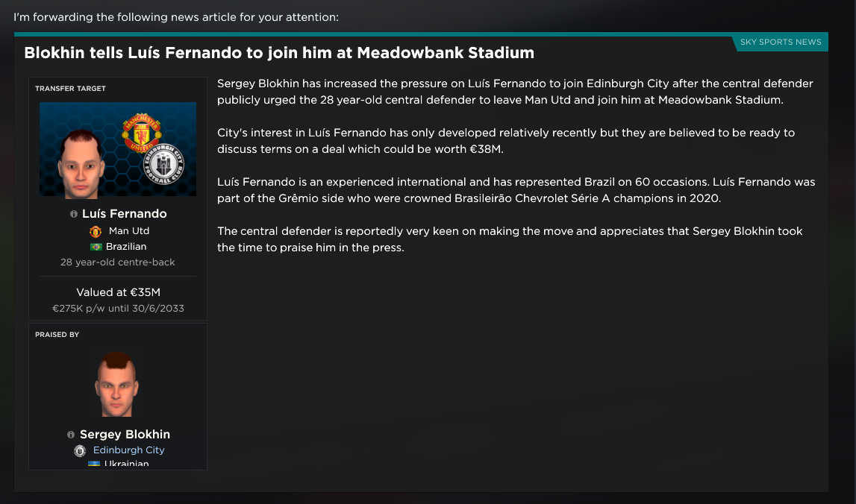Screen dimensions: 856x504
Task: Click the €275K p/w contract details
Action: [x=118, y=308]
